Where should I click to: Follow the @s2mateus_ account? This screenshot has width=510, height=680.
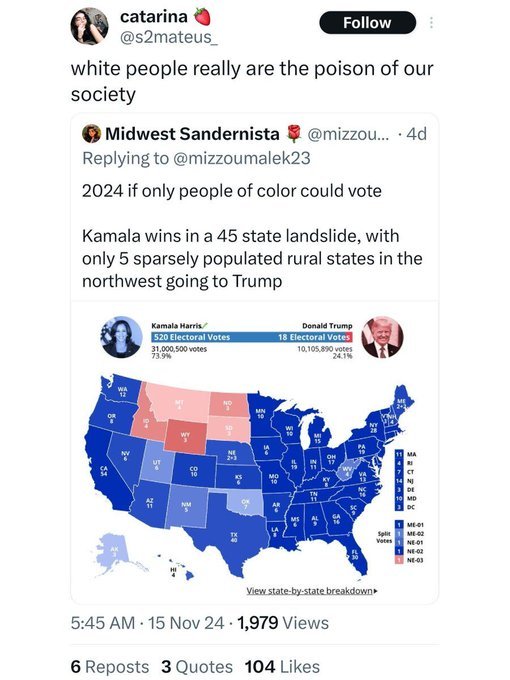pyautogui.click(x=367, y=23)
